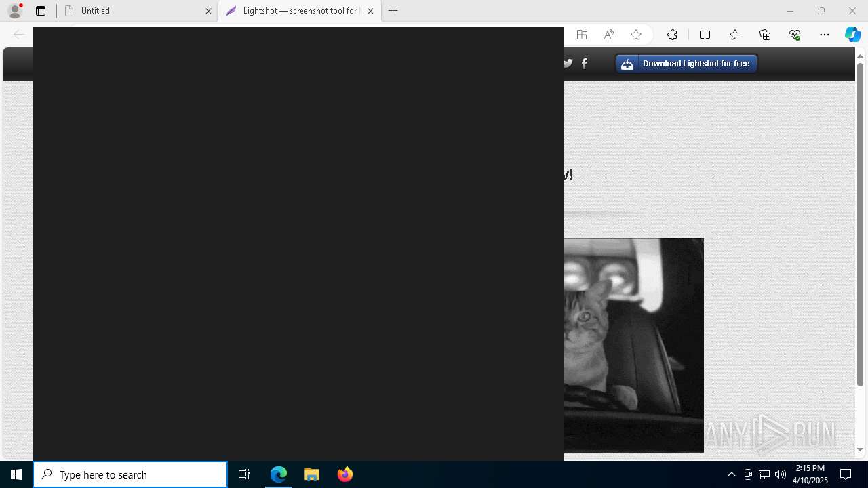Image resolution: width=868 pixels, height=488 pixels.
Task: Click the scrollbar up arrow
Action: [860, 55]
